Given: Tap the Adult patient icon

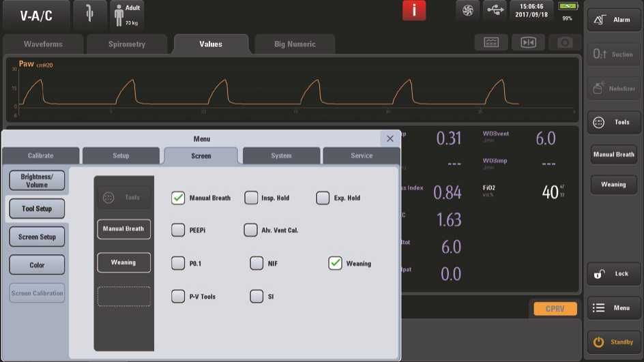Looking at the screenshot, I should 127,15.
